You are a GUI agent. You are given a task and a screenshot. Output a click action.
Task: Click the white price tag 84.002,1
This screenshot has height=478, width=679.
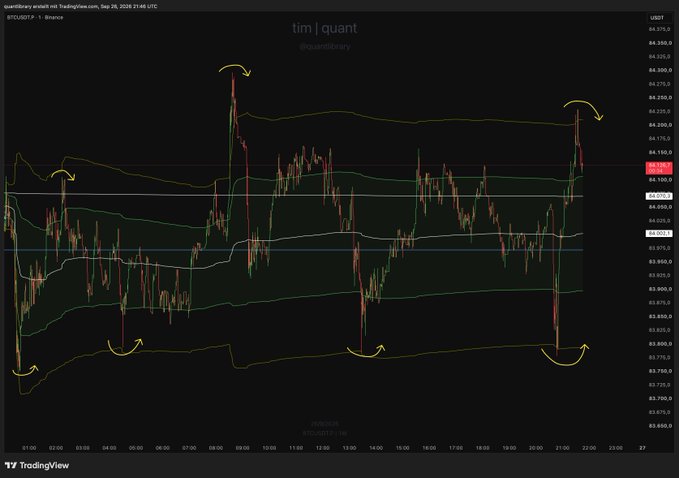(659, 233)
